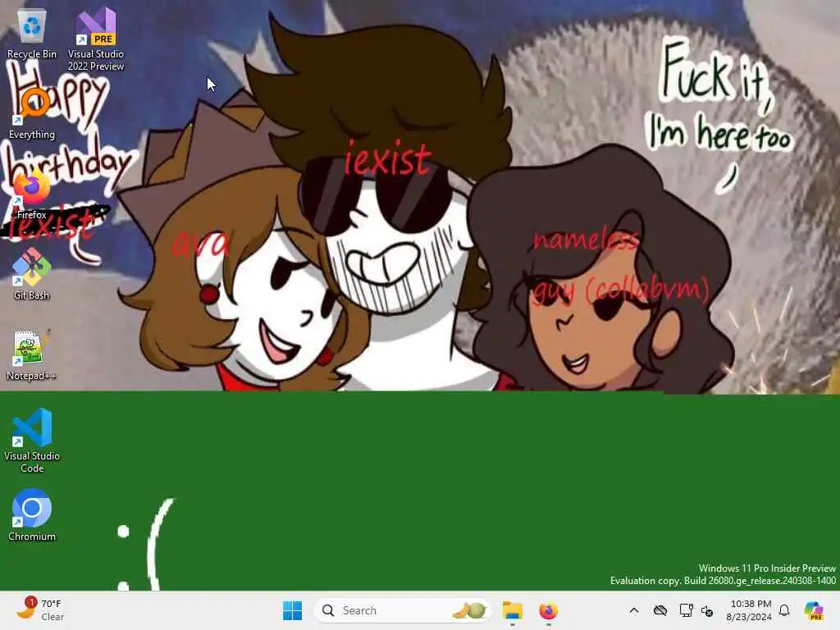Open the Windows Start menu
The image size is (840, 630).
(293, 610)
